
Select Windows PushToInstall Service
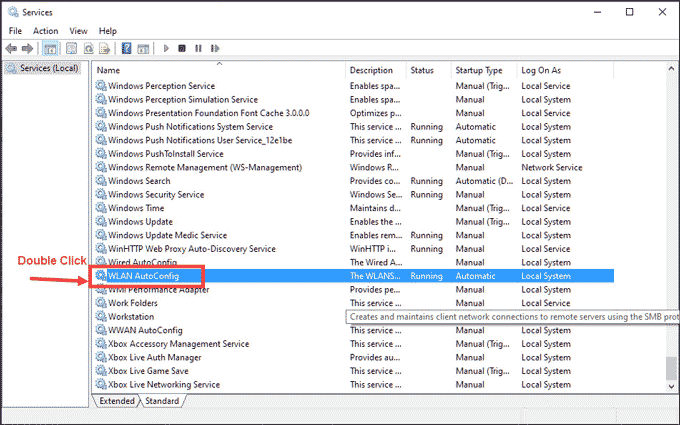(166, 154)
